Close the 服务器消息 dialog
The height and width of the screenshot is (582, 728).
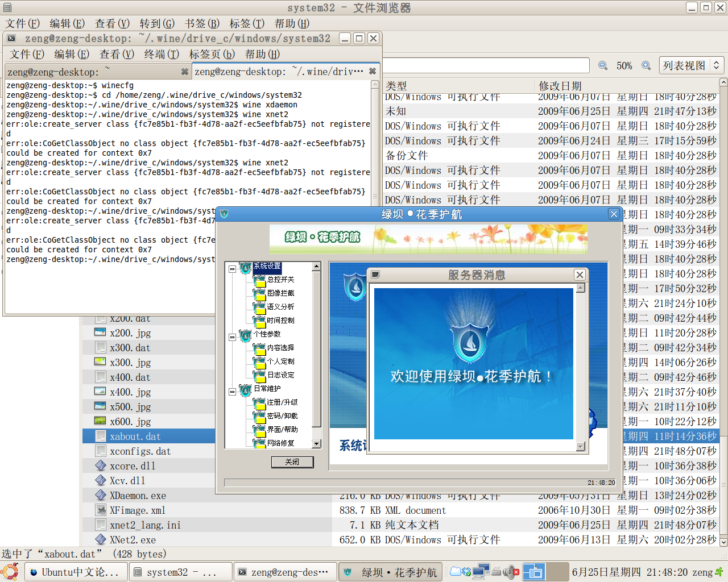click(x=580, y=275)
